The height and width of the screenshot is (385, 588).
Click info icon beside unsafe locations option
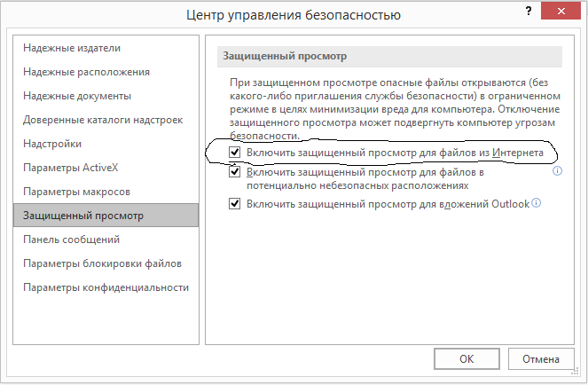pos(558,171)
